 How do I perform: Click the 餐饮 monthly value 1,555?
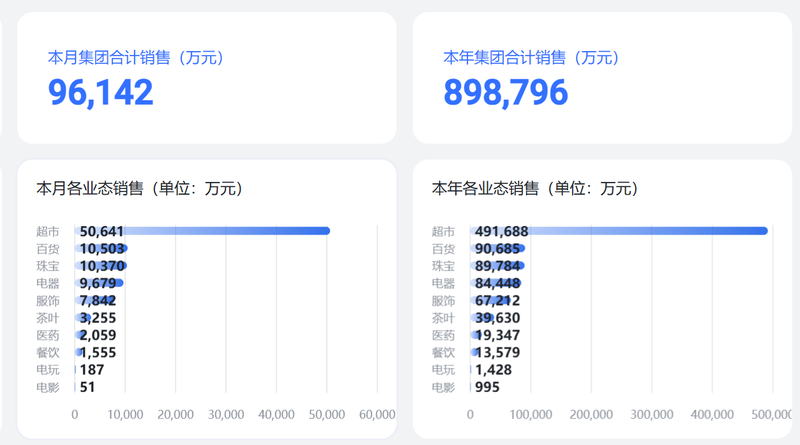(x=98, y=353)
